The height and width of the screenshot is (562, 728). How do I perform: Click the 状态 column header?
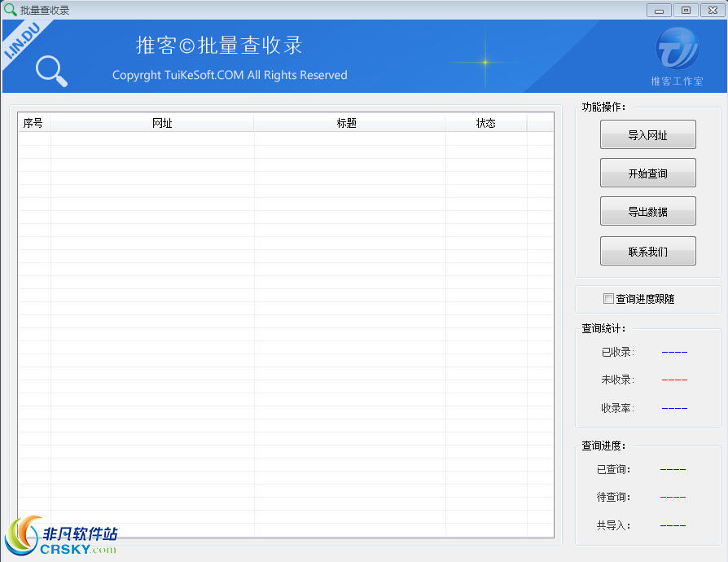(485, 123)
